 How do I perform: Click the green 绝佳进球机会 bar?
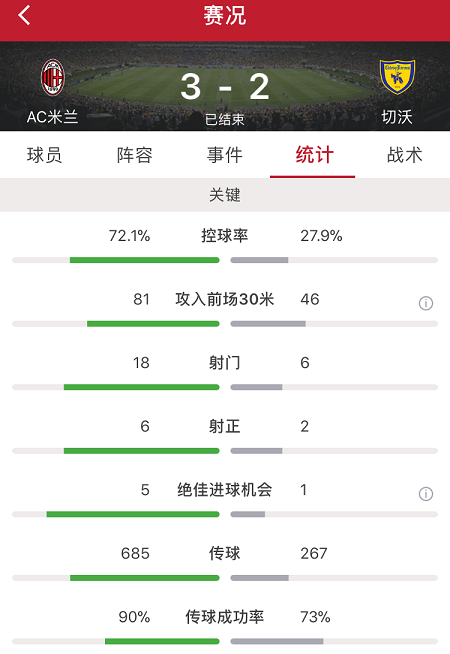point(133,514)
